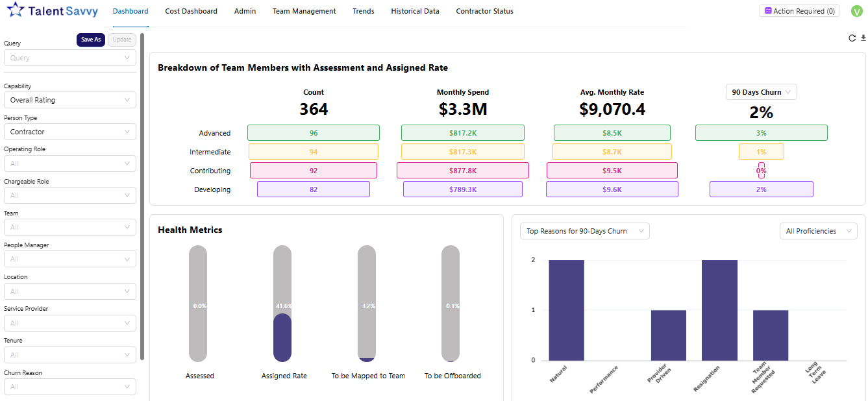Screen dimensions: 868x401
Task: Click the Assigned Rate gauge in Health Metrics
Action: 282,304
